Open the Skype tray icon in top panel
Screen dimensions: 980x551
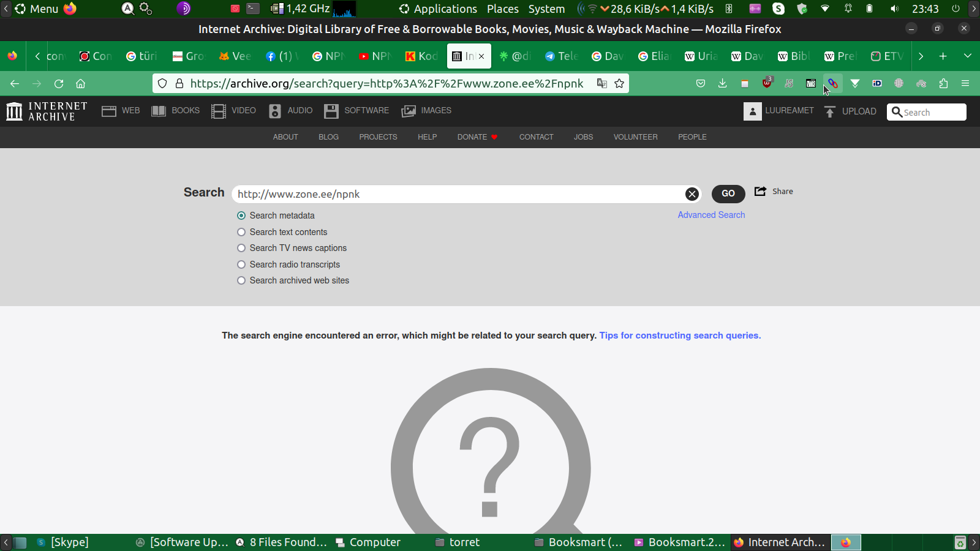778,9
